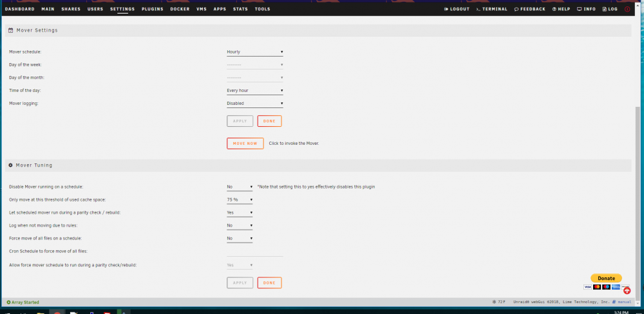Click the red alert icon in top bar

click(x=627, y=9)
